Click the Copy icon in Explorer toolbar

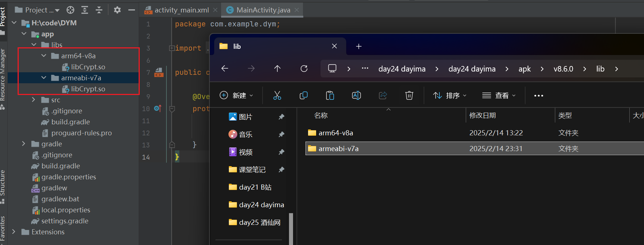click(304, 95)
